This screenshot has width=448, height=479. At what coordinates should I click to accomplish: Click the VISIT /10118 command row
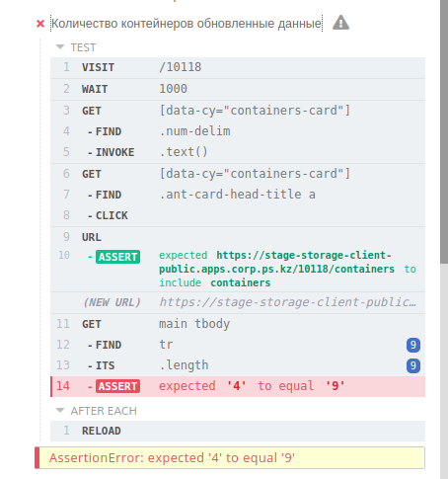coord(238,67)
